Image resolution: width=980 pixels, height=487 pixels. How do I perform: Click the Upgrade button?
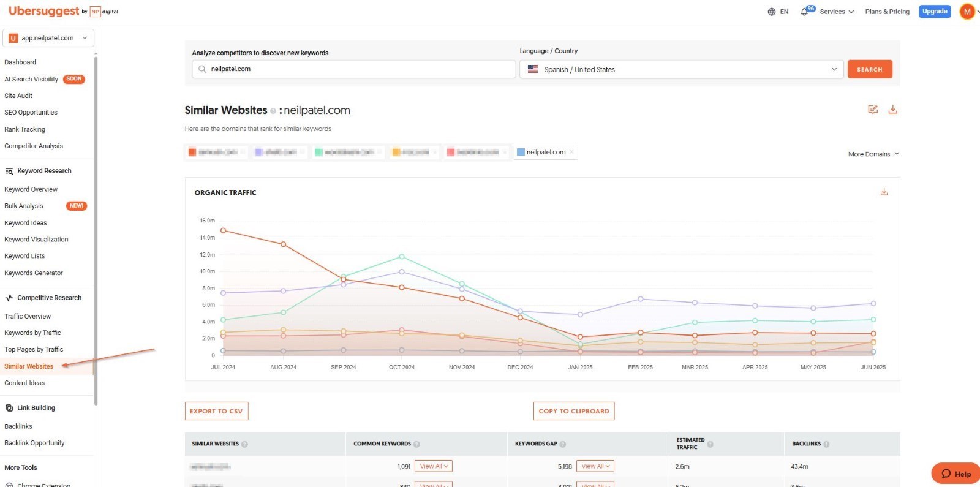point(935,12)
